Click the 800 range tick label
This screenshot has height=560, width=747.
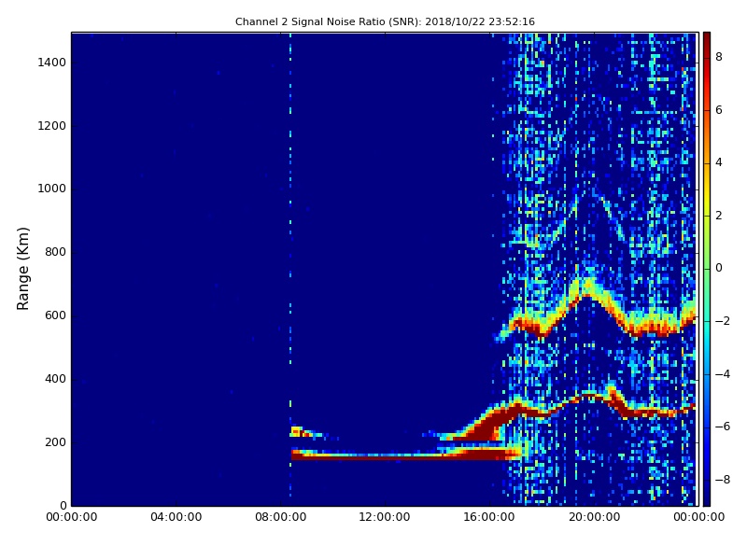55,252
